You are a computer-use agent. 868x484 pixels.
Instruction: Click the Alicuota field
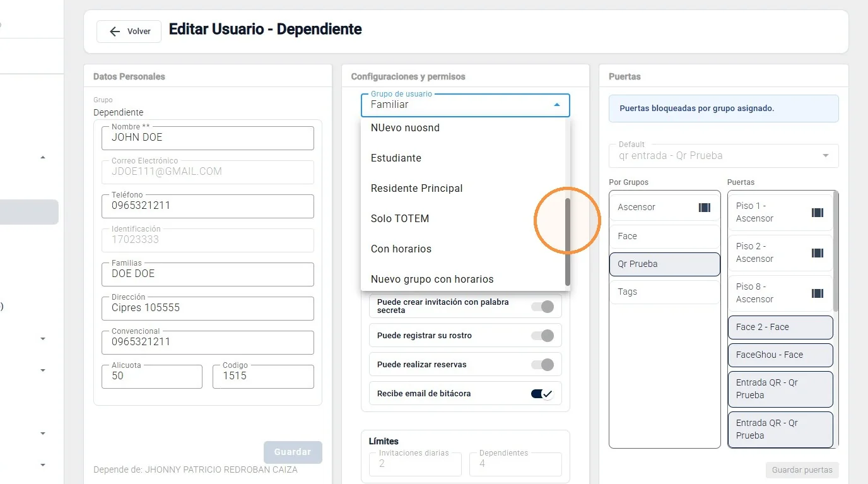pyautogui.click(x=152, y=377)
